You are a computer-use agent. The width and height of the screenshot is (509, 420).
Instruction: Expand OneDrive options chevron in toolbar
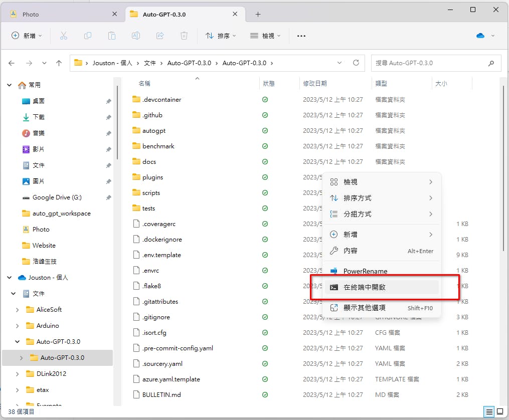tap(493, 36)
